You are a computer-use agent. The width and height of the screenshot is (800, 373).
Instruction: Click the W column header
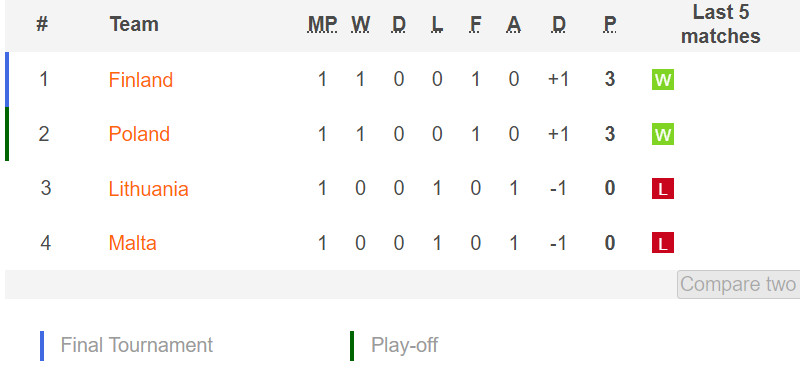[360, 24]
